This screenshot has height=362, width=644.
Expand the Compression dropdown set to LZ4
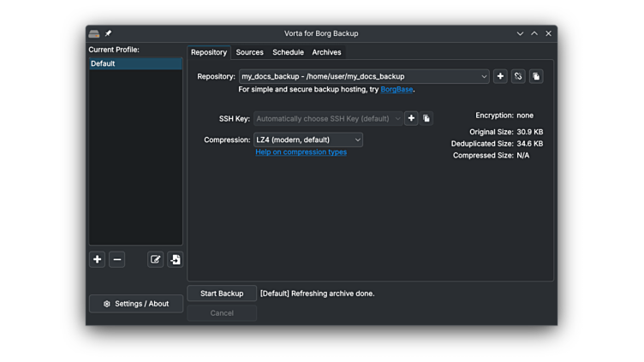[308, 139]
